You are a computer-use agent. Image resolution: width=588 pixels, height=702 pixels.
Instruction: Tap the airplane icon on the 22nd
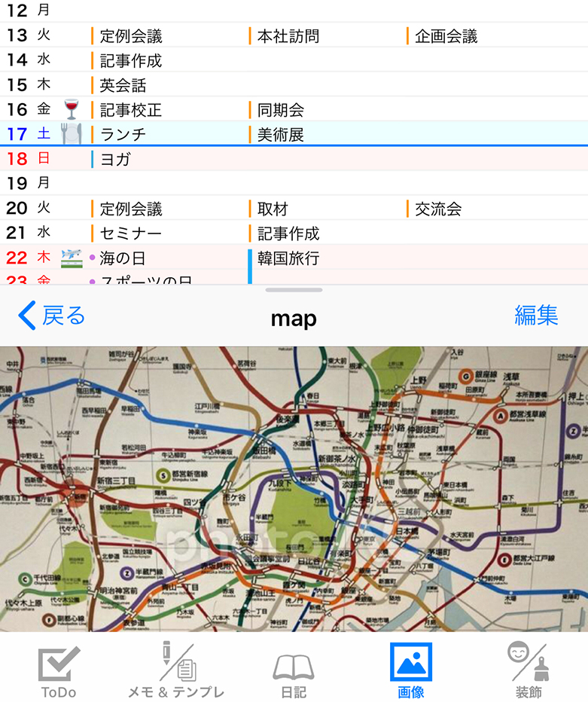pos(71,258)
